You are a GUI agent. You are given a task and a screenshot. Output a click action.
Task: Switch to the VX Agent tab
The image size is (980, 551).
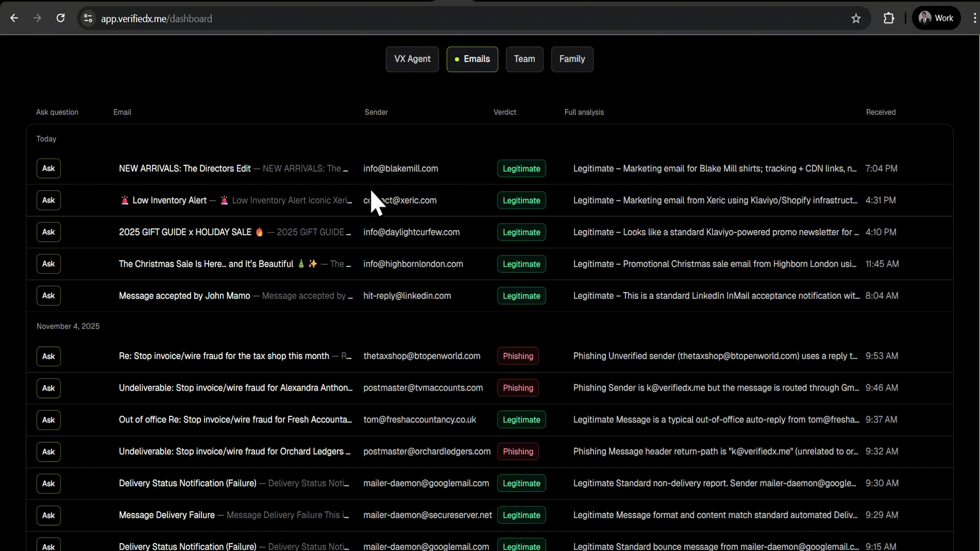(412, 59)
